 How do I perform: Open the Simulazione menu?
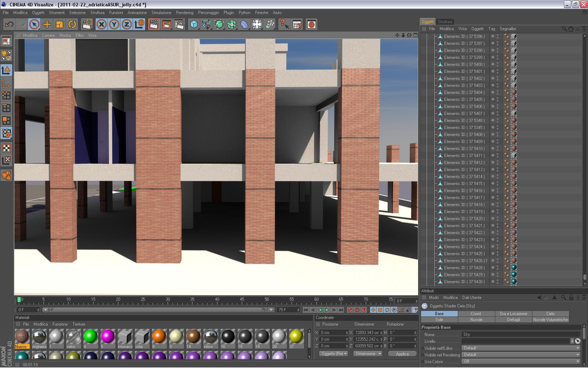coord(161,13)
